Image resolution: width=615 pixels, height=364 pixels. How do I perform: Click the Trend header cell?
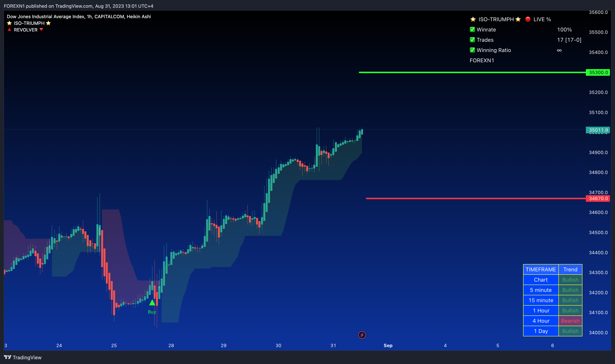[x=570, y=269]
